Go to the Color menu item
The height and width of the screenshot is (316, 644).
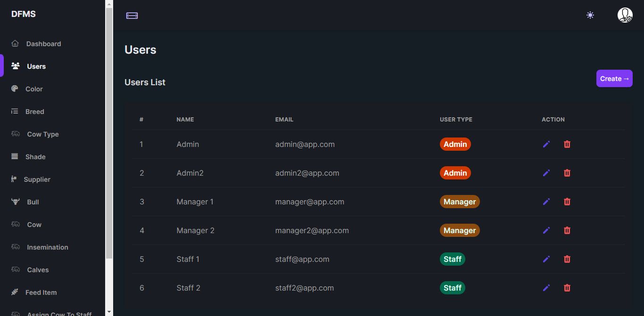tap(34, 89)
